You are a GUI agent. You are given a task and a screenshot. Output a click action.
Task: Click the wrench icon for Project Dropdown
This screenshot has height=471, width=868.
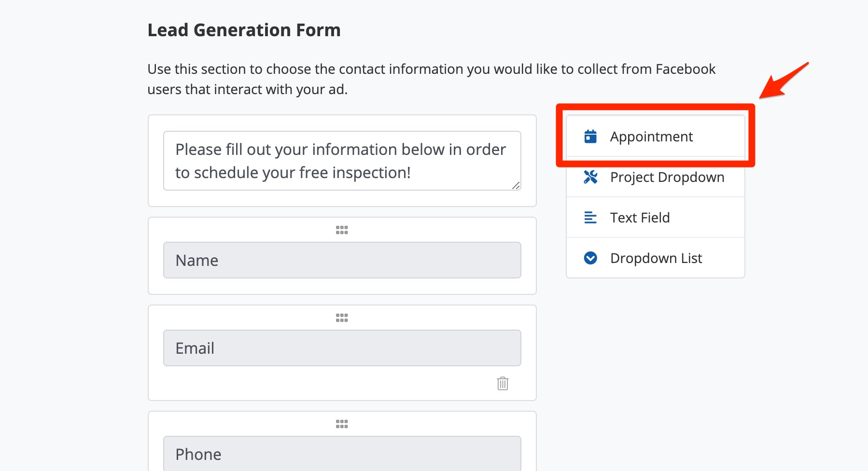590,177
